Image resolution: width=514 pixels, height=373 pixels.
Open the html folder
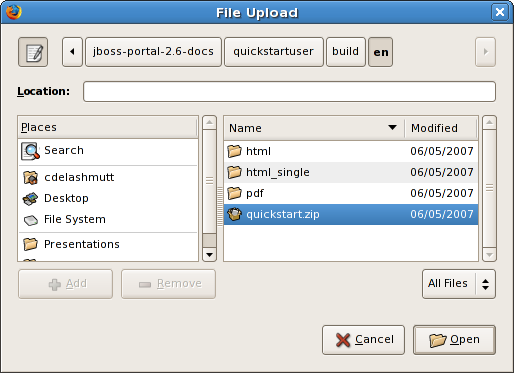(x=351, y=151)
